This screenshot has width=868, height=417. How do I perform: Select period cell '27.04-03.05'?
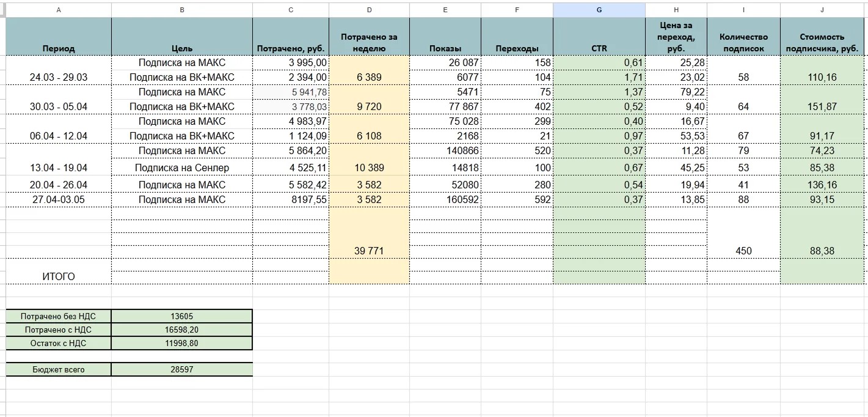[59, 199]
